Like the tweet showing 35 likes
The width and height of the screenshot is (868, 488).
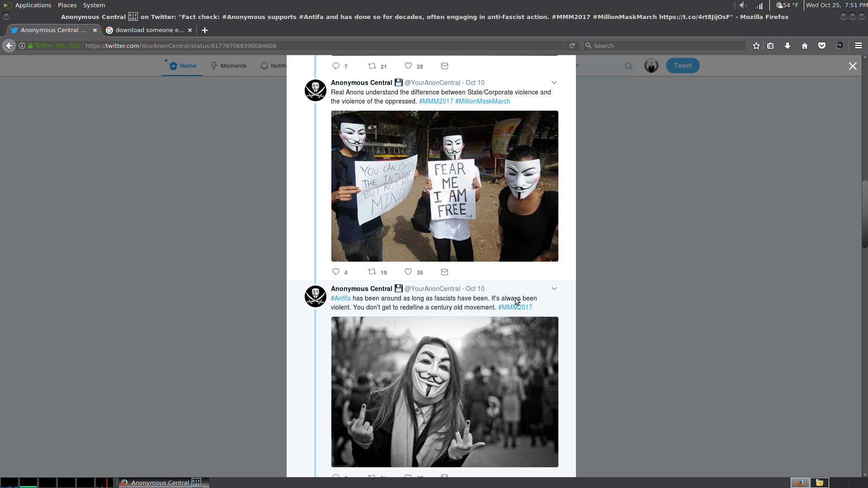[x=408, y=272]
